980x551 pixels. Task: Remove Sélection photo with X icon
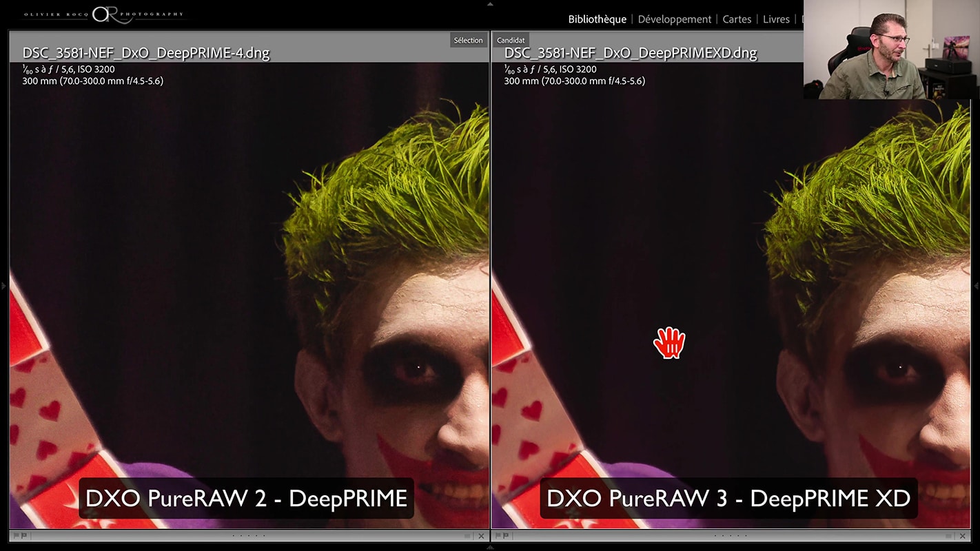point(481,536)
